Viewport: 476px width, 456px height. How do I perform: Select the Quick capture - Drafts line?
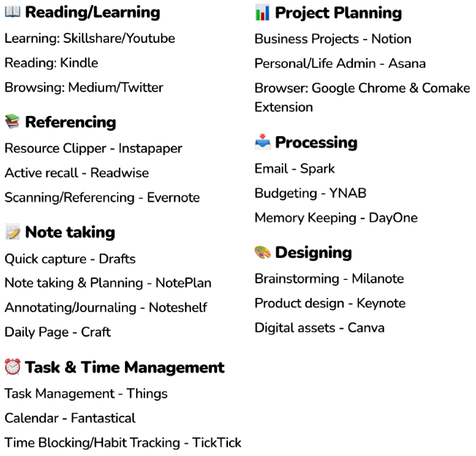point(70,259)
